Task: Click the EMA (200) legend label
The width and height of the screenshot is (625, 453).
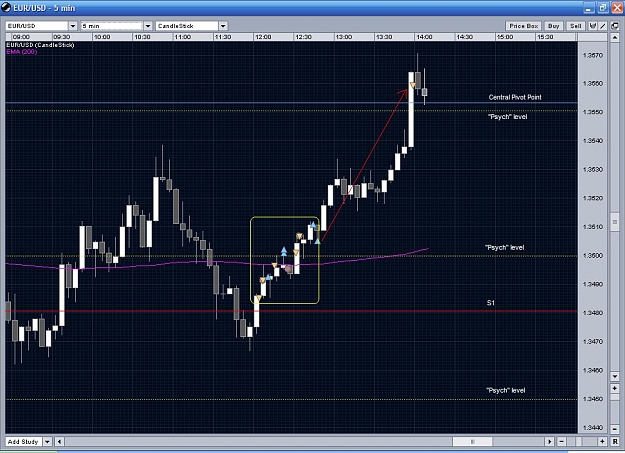Action: click(x=22, y=52)
